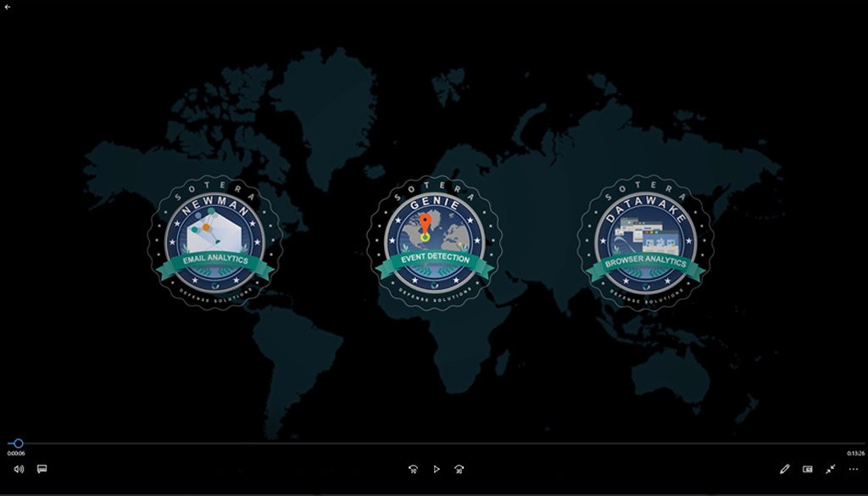Image resolution: width=868 pixels, height=496 pixels.
Task: Open the pencil edit tool
Action: [785, 469]
